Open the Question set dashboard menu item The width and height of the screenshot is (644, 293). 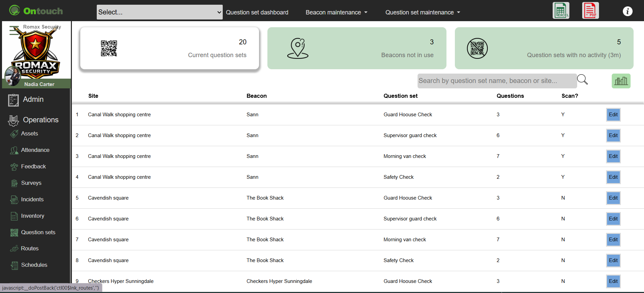[x=257, y=12]
